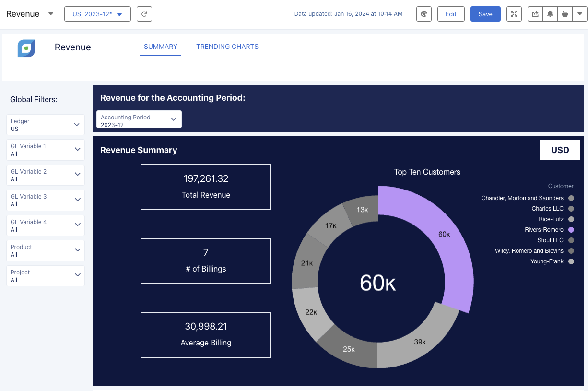
Task: Click the green leaf app logo
Action: point(26,48)
